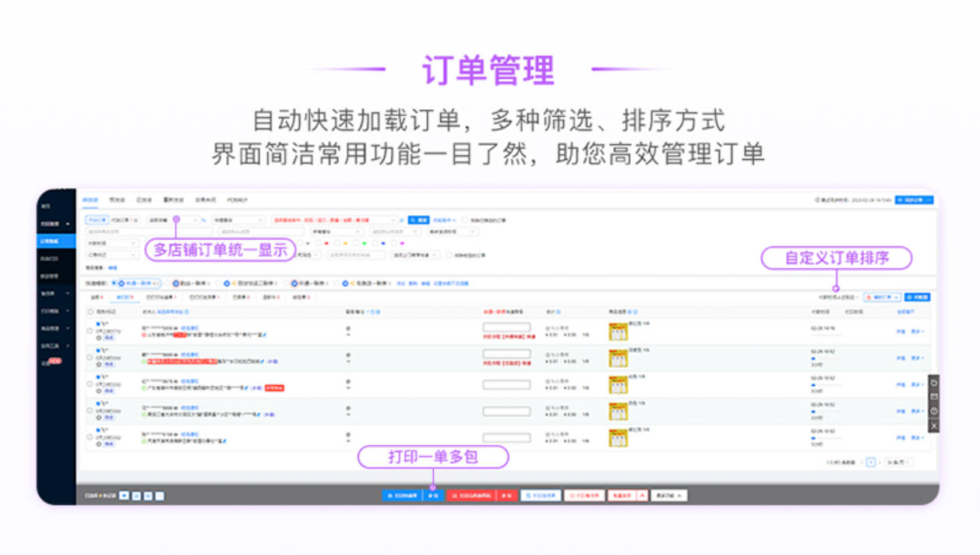This screenshot has height=555, width=980.
Task: Open the product thumbnail of the 02-26 14:16 order
Action: click(619, 331)
